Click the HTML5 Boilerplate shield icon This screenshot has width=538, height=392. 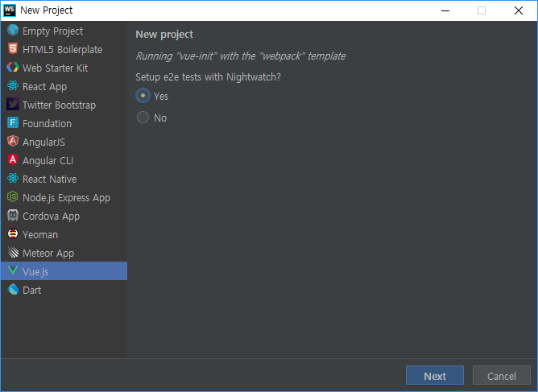tap(13, 49)
